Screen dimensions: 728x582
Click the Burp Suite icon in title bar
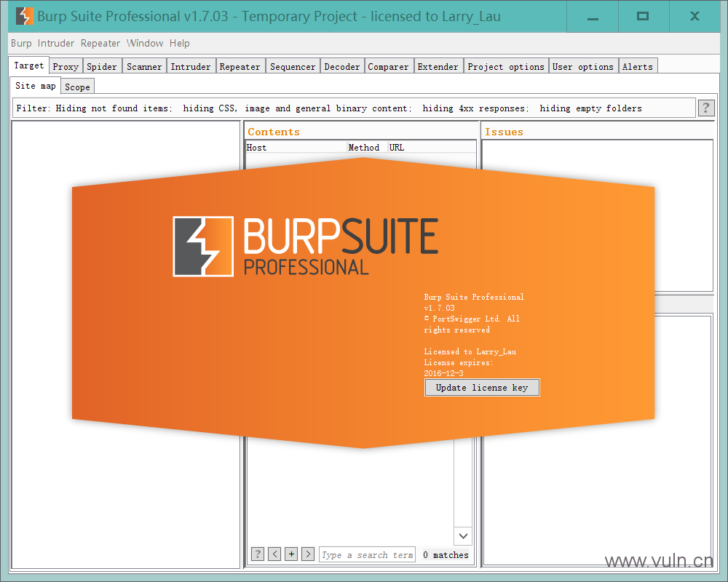(25, 16)
